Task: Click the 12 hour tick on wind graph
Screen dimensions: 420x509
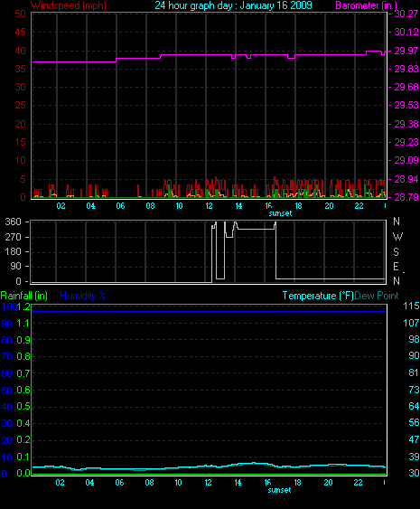Action: pyautogui.click(x=209, y=206)
